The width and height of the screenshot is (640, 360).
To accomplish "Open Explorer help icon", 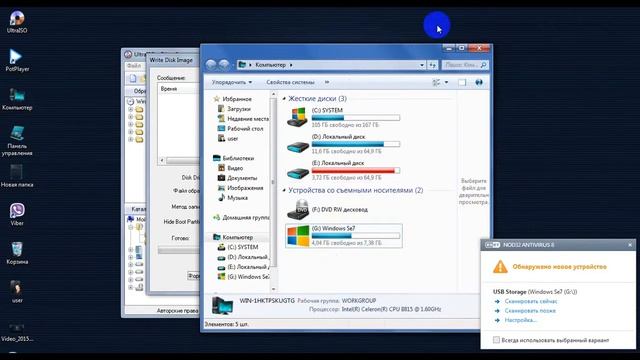I will click(479, 82).
